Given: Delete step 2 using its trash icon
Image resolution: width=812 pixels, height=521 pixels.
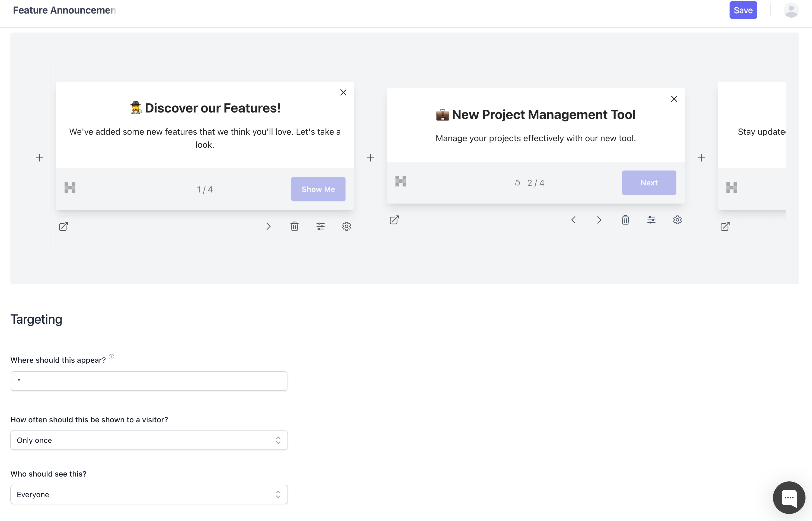Looking at the screenshot, I should [625, 220].
